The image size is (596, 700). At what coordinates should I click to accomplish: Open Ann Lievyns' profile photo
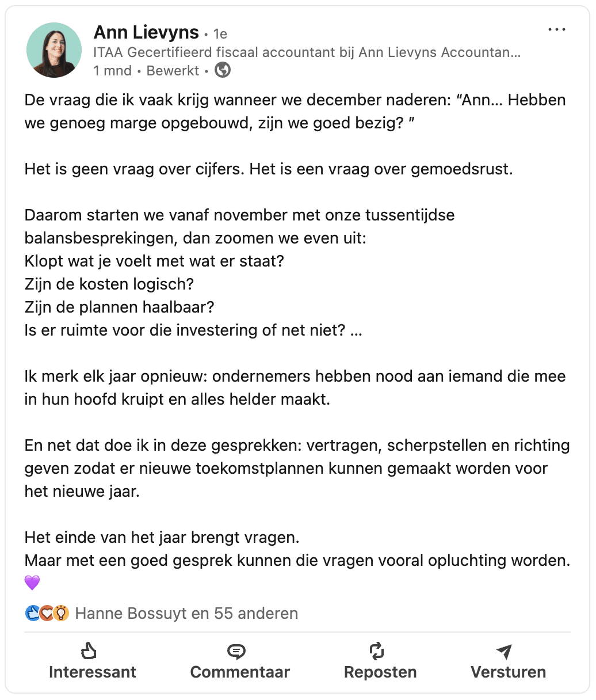54,50
